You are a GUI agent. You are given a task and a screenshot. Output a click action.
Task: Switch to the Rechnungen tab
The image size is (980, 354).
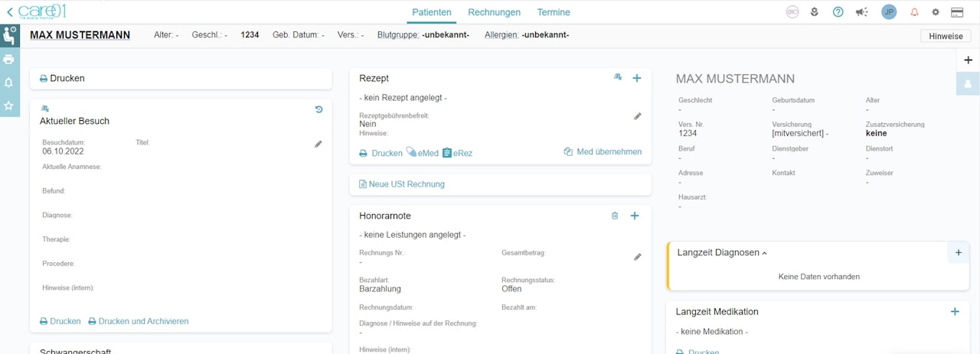coord(494,12)
